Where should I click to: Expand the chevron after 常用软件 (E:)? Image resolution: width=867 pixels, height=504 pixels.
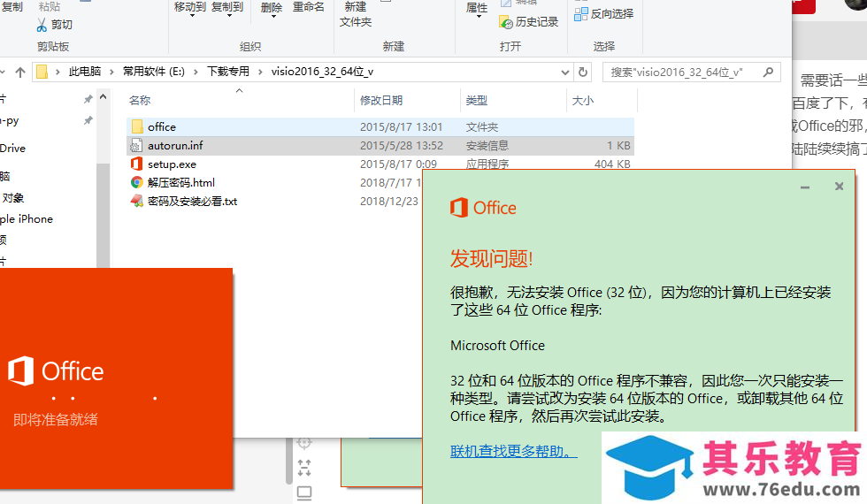click(196, 72)
